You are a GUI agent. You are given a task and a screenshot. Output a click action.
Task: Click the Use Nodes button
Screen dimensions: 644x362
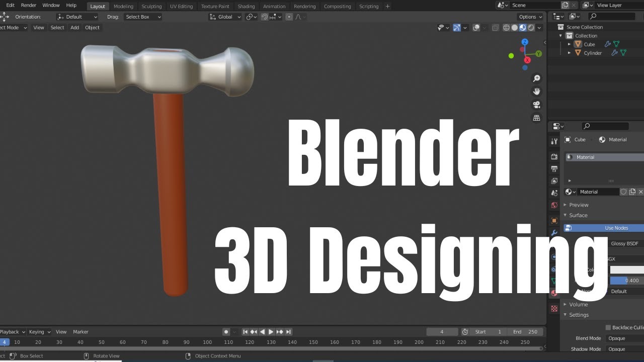604,228
